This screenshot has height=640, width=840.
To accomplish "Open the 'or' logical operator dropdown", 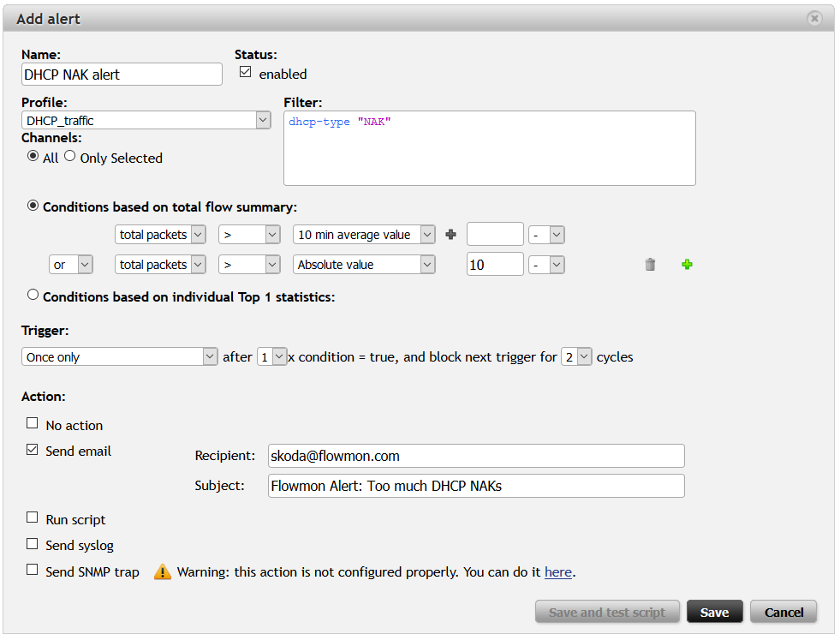I will pyautogui.click(x=71, y=265).
